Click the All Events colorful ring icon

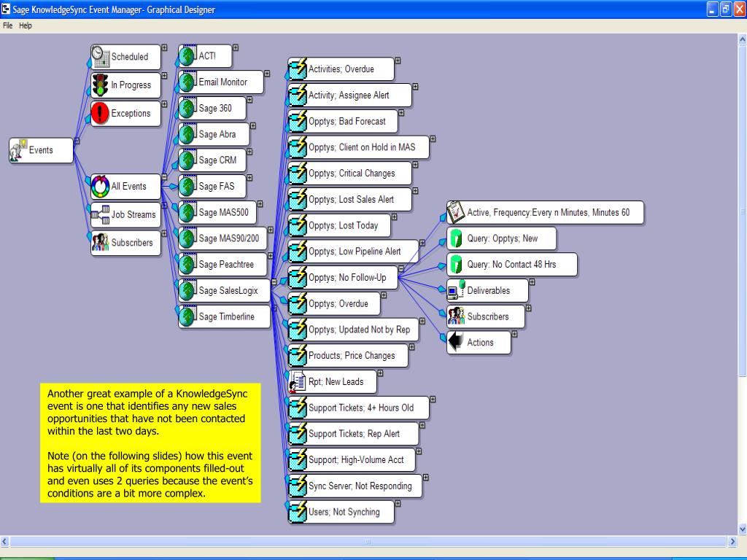click(x=101, y=186)
